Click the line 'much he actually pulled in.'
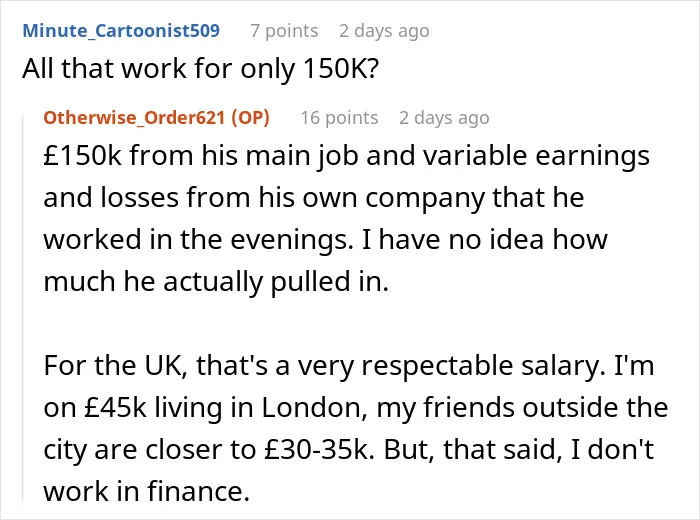The height and width of the screenshot is (520, 700). [x=216, y=282]
